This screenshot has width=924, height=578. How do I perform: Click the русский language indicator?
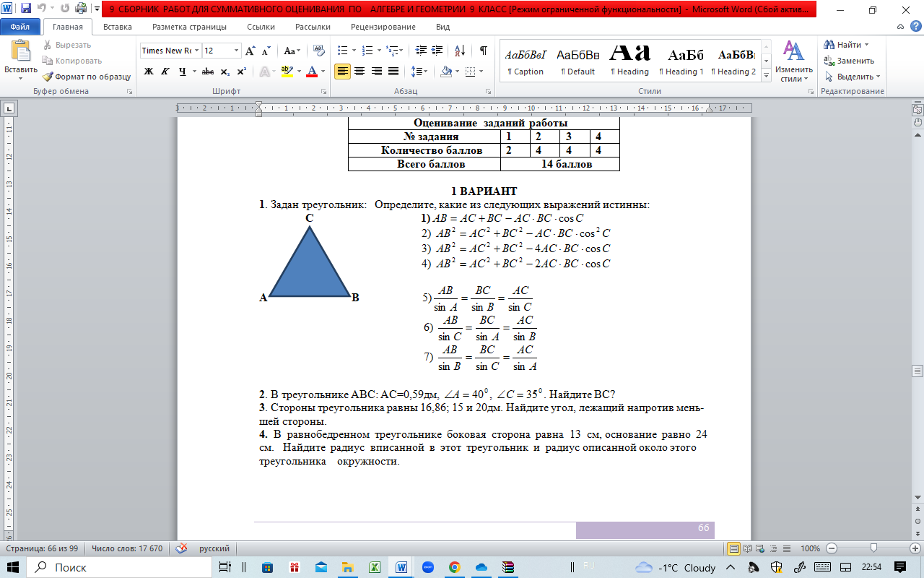[x=214, y=548]
